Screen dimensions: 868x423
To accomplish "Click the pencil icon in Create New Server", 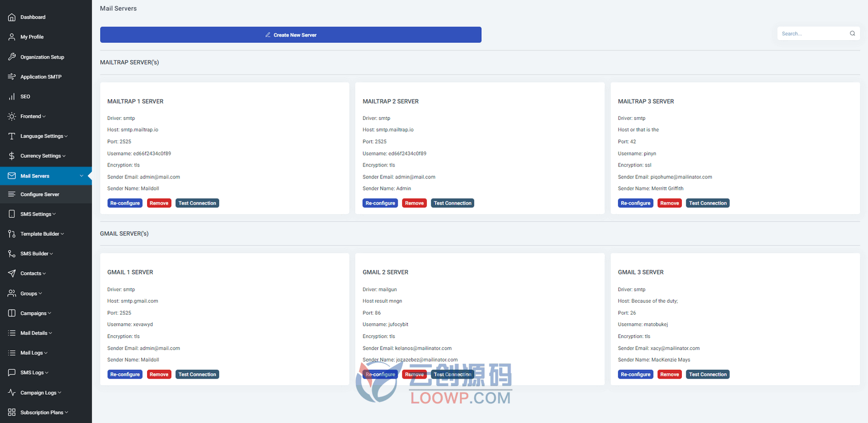I will tap(268, 35).
